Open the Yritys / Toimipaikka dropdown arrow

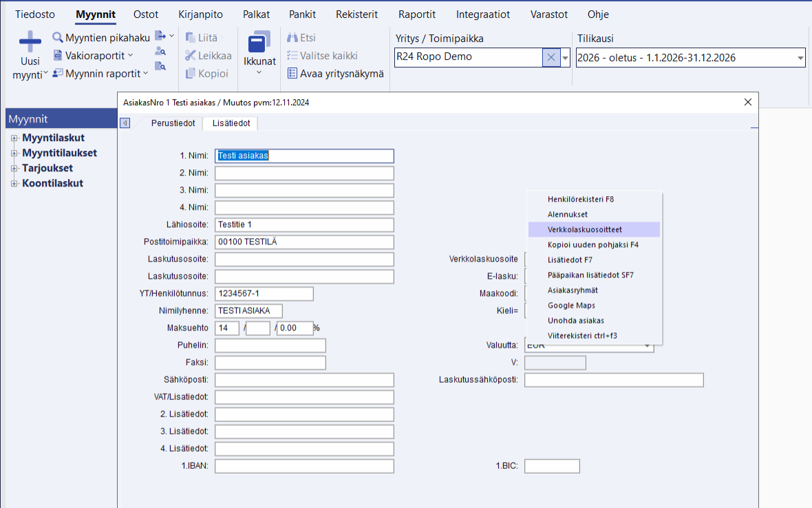[566, 58]
